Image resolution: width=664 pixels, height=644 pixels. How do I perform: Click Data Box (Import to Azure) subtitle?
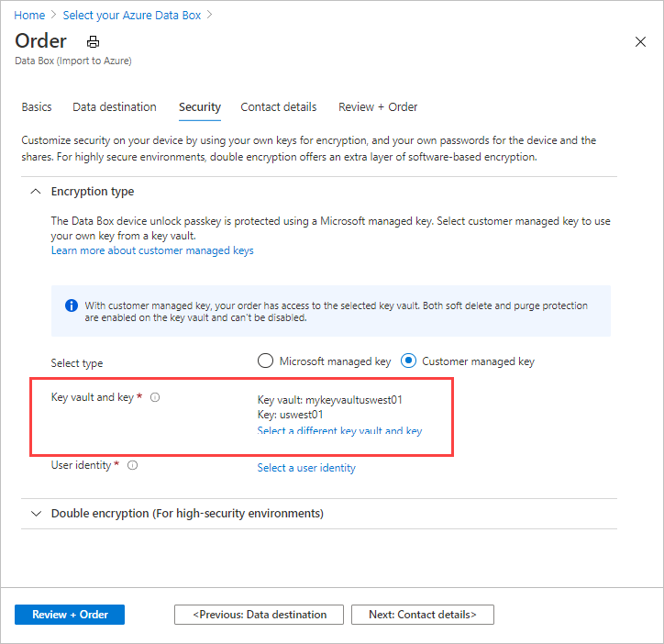(73, 61)
